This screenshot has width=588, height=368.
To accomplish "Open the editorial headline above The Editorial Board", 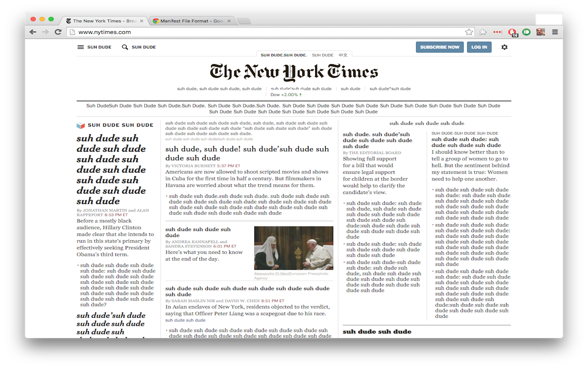I will (x=378, y=140).
